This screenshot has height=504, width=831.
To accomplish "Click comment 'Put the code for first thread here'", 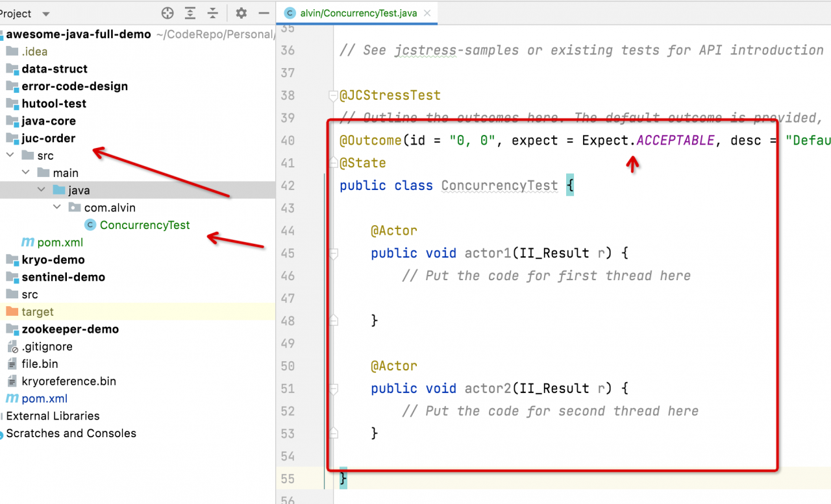I will coord(547,276).
